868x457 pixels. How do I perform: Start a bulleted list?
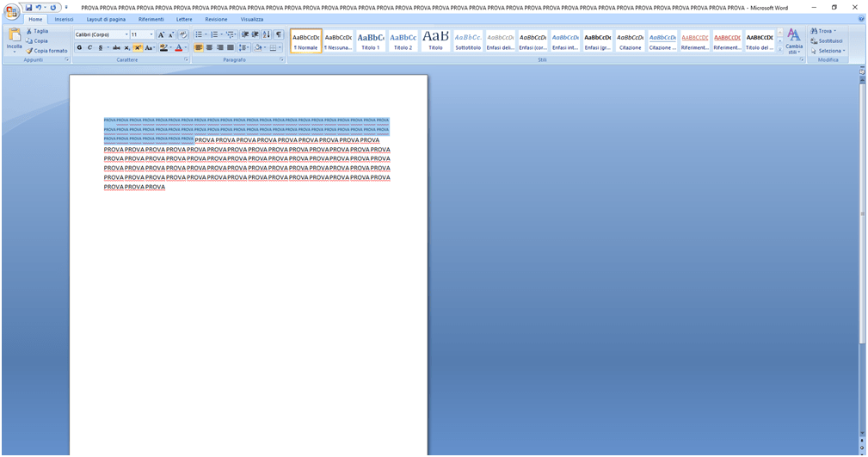(x=198, y=34)
